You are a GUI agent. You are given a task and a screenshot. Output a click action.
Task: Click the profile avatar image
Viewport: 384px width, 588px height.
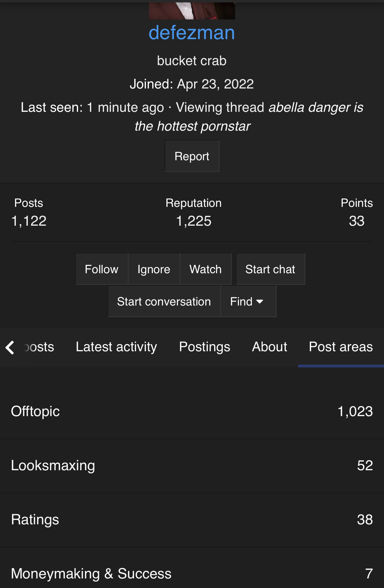point(192,11)
